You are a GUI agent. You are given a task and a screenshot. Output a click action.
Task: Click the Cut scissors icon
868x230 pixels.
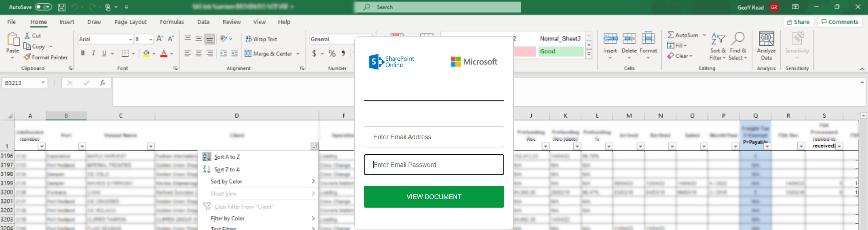[27, 36]
